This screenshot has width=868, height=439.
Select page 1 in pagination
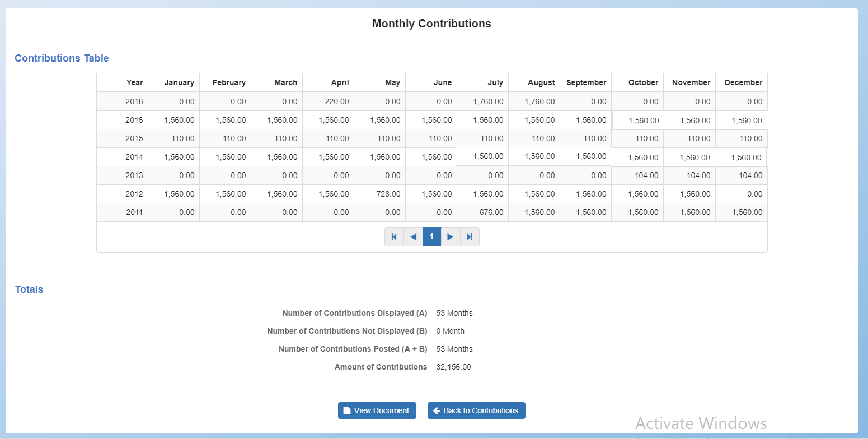tap(431, 237)
